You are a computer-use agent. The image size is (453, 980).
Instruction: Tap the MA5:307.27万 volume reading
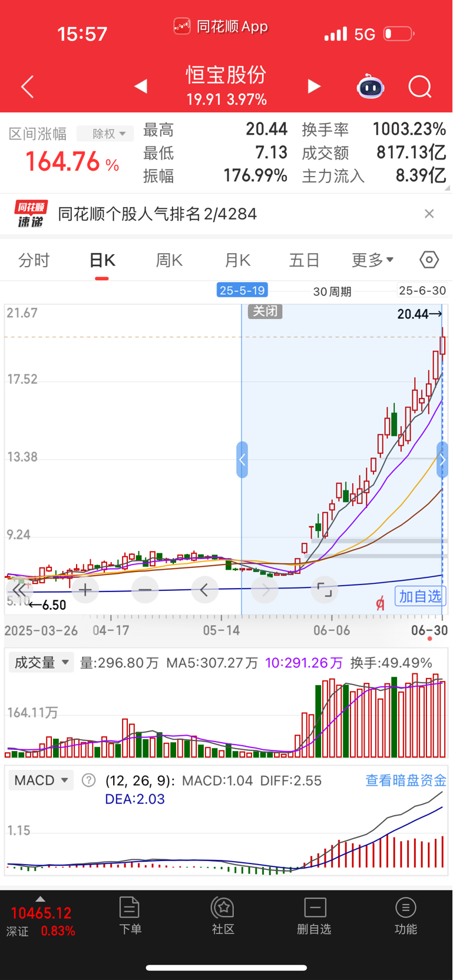[x=212, y=663]
